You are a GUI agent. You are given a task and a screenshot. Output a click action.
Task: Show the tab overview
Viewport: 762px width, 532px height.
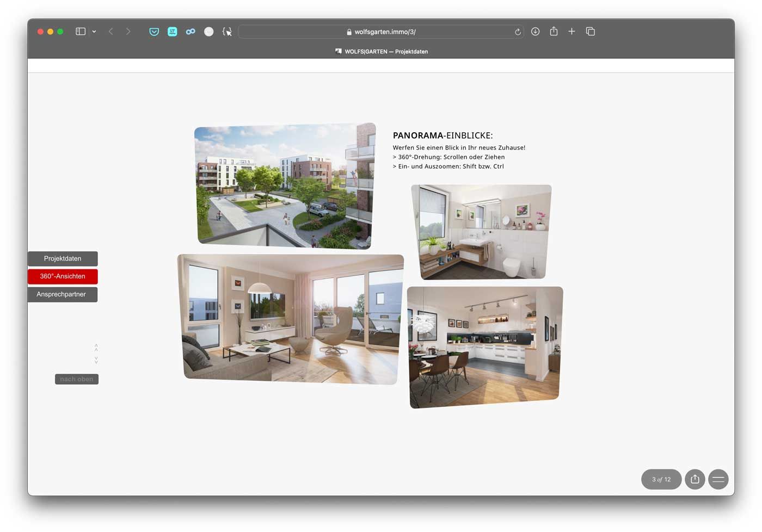tap(591, 32)
